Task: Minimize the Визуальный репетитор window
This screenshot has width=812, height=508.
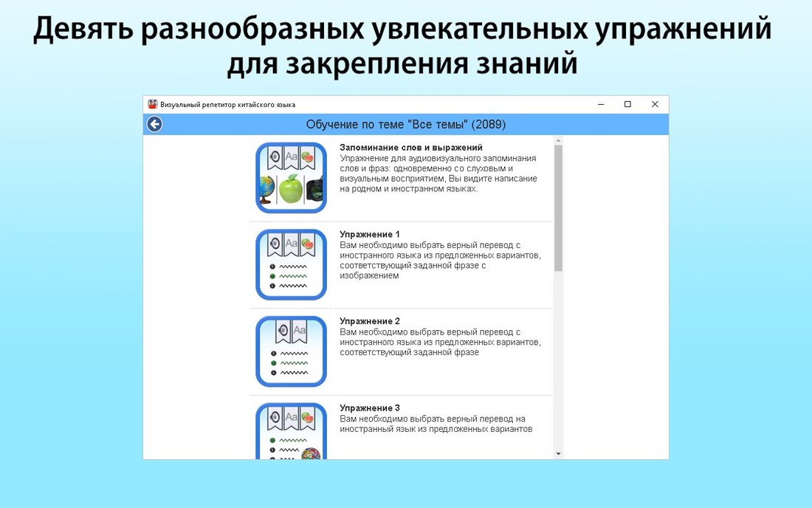Action: (601, 104)
